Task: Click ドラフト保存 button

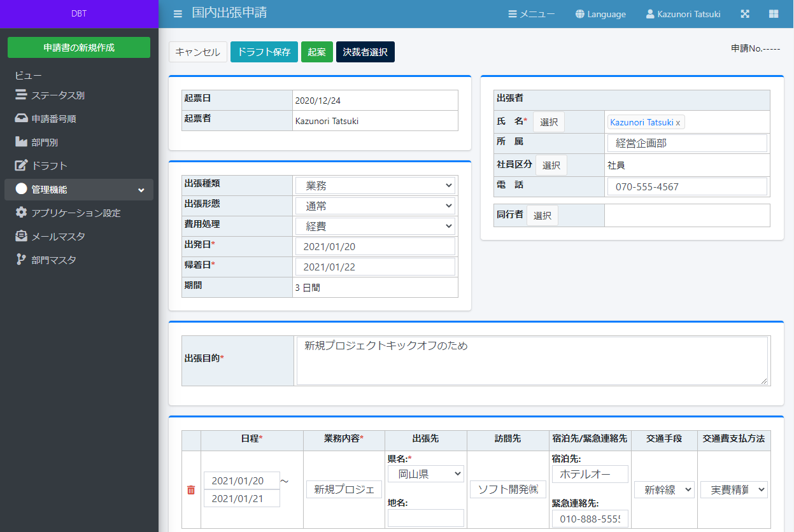Action: point(264,52)
